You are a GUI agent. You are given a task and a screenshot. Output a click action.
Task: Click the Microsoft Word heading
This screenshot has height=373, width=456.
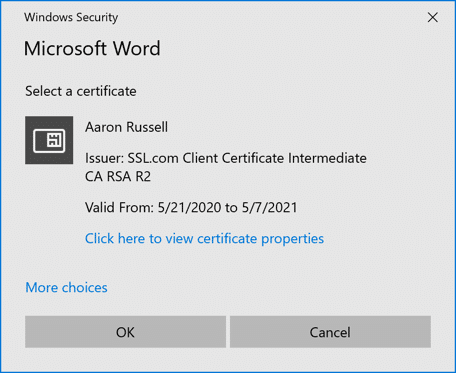coord(92,48)
